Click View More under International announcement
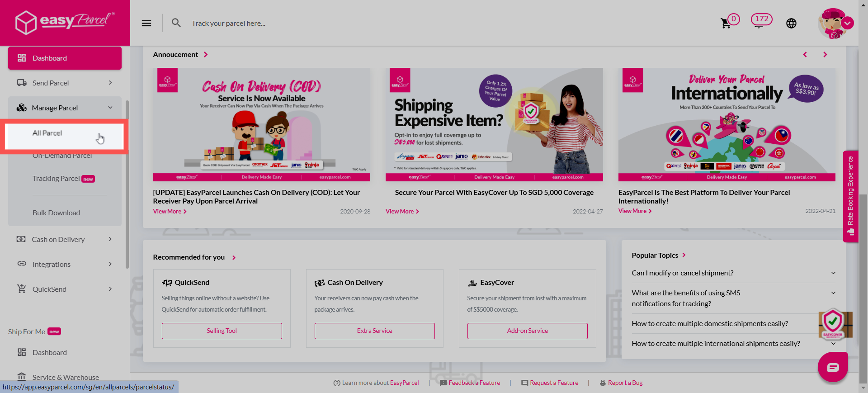This screenshot has height=393, width=868. 635,211
